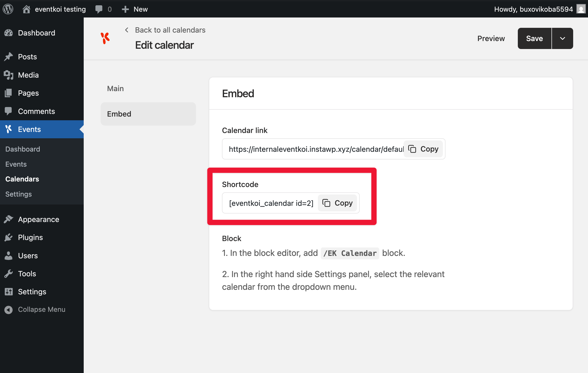
Task: Copy the calendar link
Action: tap(423, 149)
